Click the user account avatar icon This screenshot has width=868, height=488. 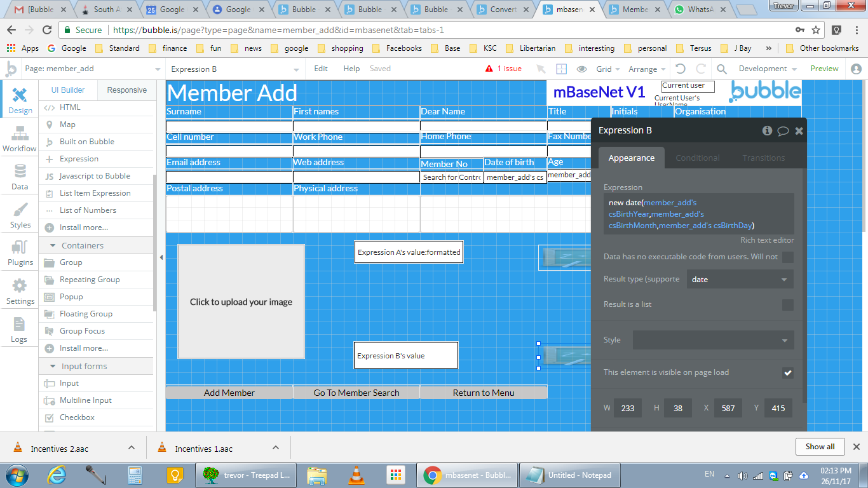point(856,69)
